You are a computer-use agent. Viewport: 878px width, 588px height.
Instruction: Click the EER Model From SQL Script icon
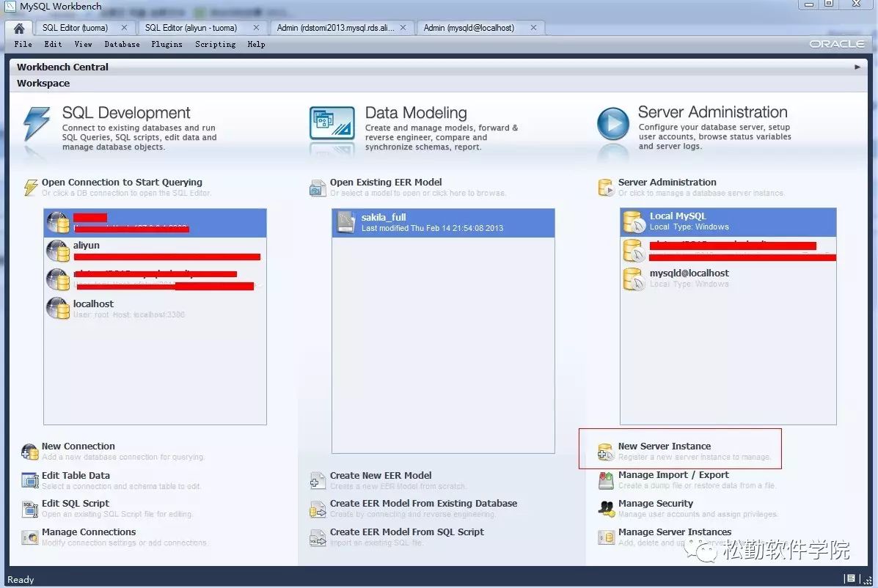click(x=318, y=537)
